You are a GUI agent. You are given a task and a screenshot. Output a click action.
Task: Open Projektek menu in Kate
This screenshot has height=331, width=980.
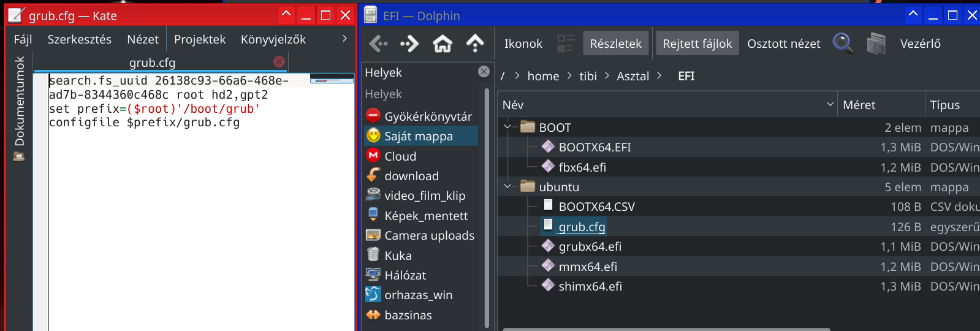[200, 39]
